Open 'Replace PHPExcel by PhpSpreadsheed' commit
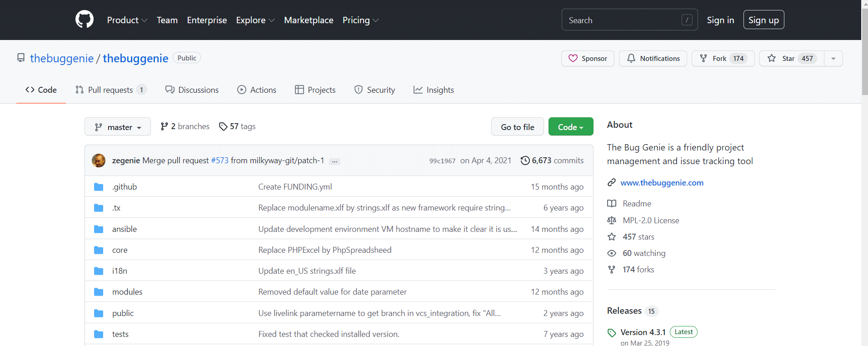The width and height of the screenshot is (868, 346). (325, 250)
